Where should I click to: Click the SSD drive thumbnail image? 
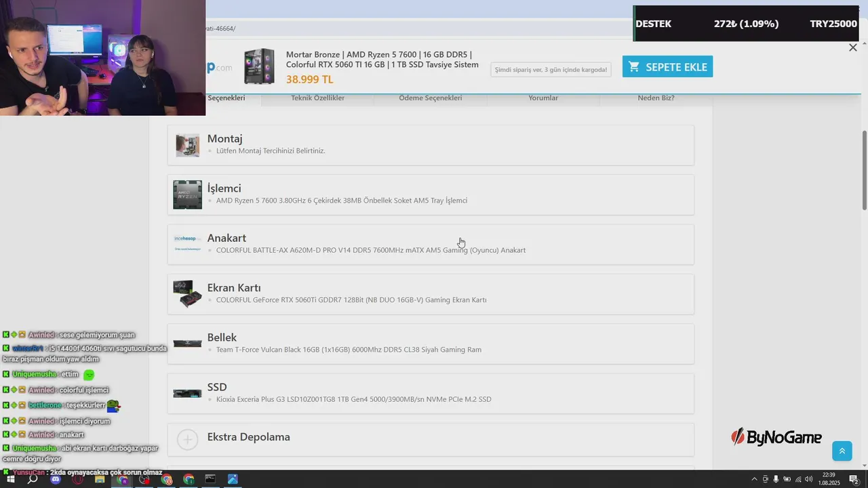pos(187,393)
